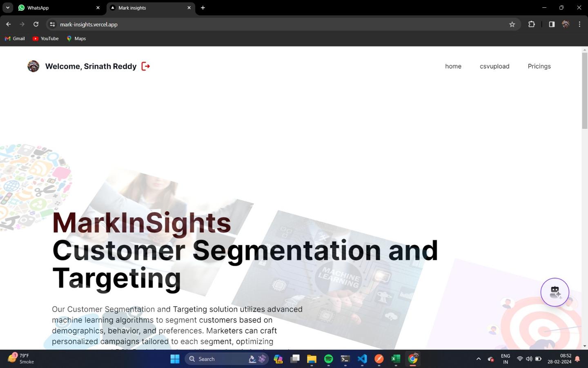Click the page vertical scrollbar thumb
This screenshot has height=368, width=588.
coord(584,91)
